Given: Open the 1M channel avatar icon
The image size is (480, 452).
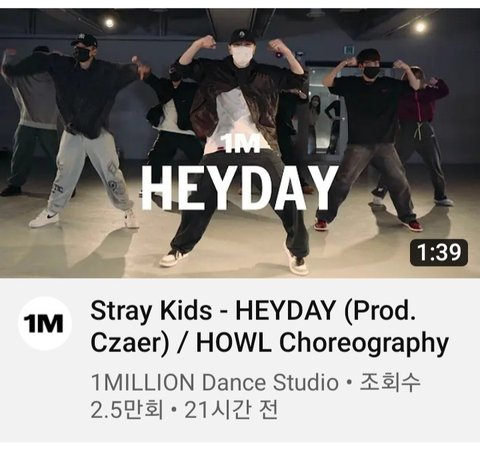Looking at the screenshot, I should coord(45,323).
